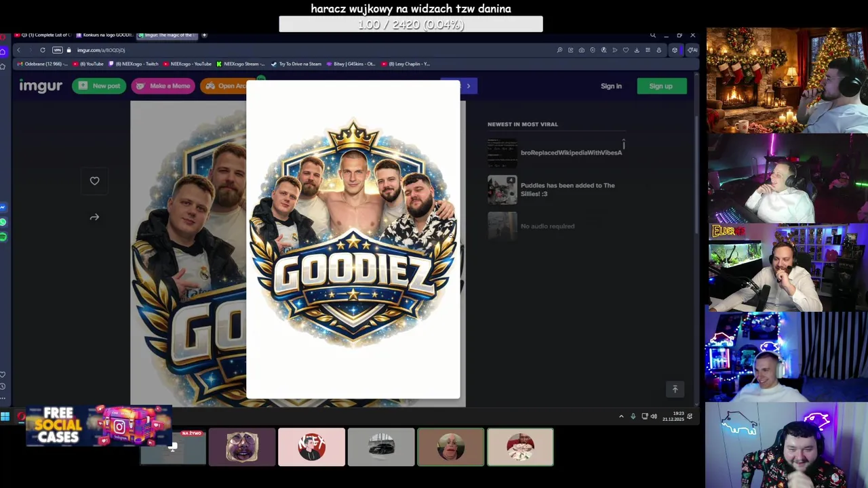868x488 pixels.
Task: Open the No audio required post
Action: point(547,226)
